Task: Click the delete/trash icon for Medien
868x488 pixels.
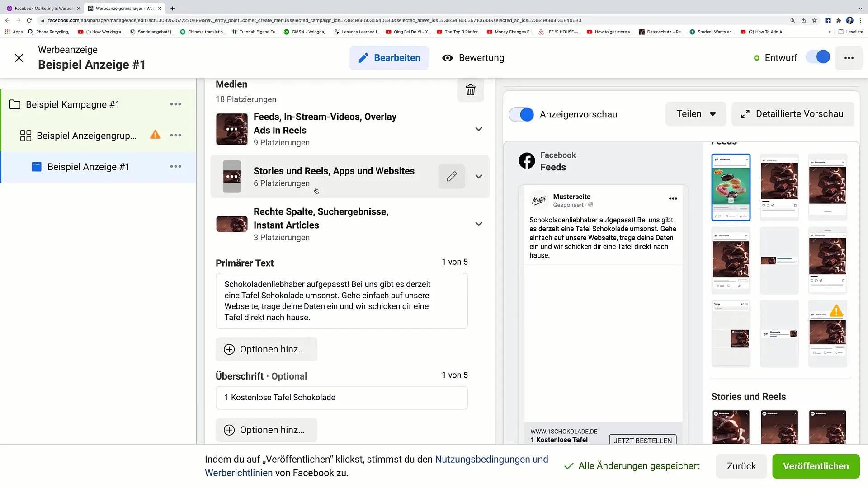Action: [x=470, y=90]
